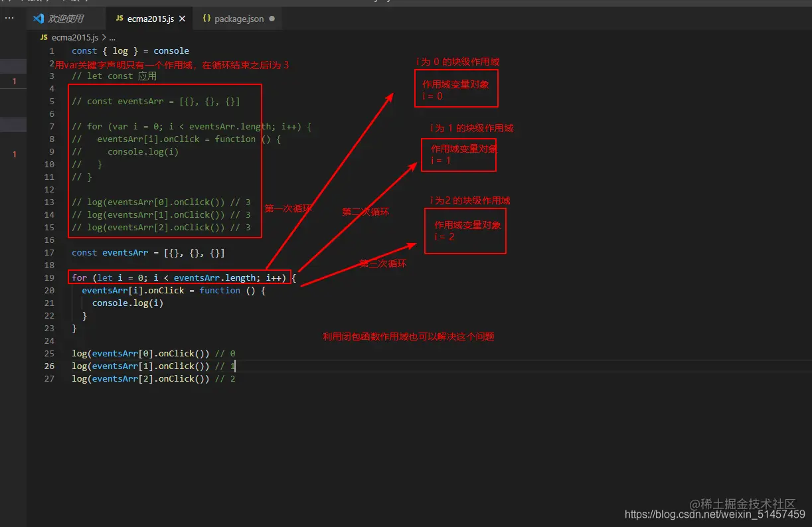Image resolution: width=812 pixels, height=527 pixels.
Task: Click the unsaved-changes dot on package.json tab
Action: [272, 19]
